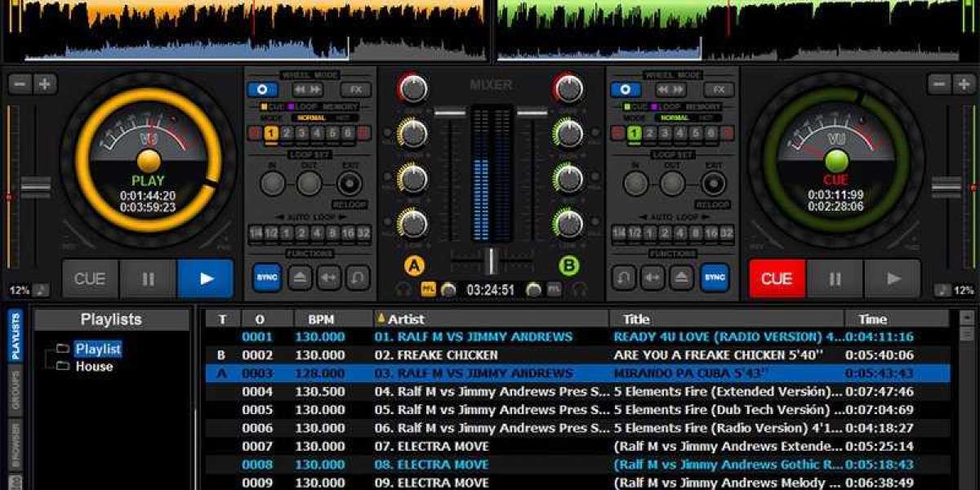
Task: Click the crossfader handle in mixer
Action: pos(491,261)
